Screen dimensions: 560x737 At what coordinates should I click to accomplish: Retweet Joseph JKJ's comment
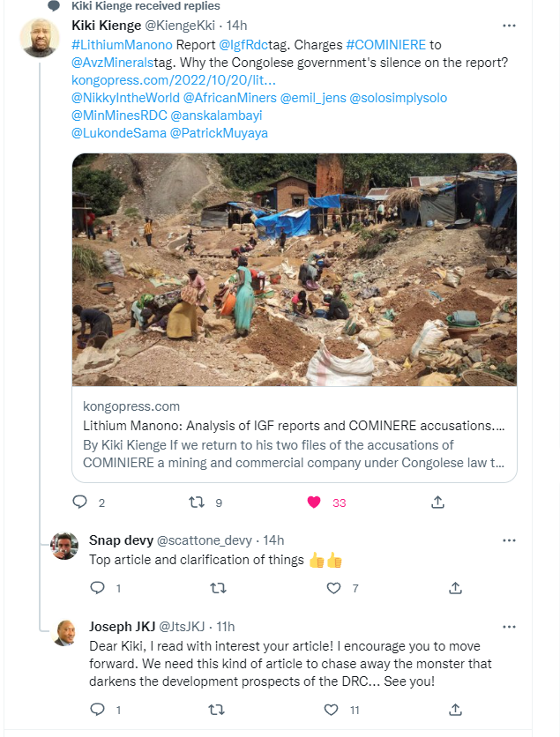(x=217, y=709)
